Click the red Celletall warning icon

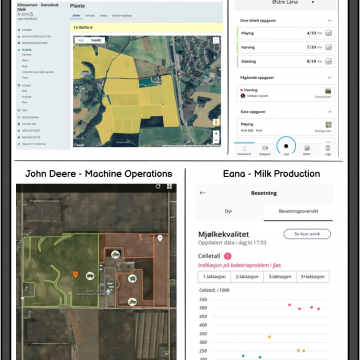[x=228, y=256]
